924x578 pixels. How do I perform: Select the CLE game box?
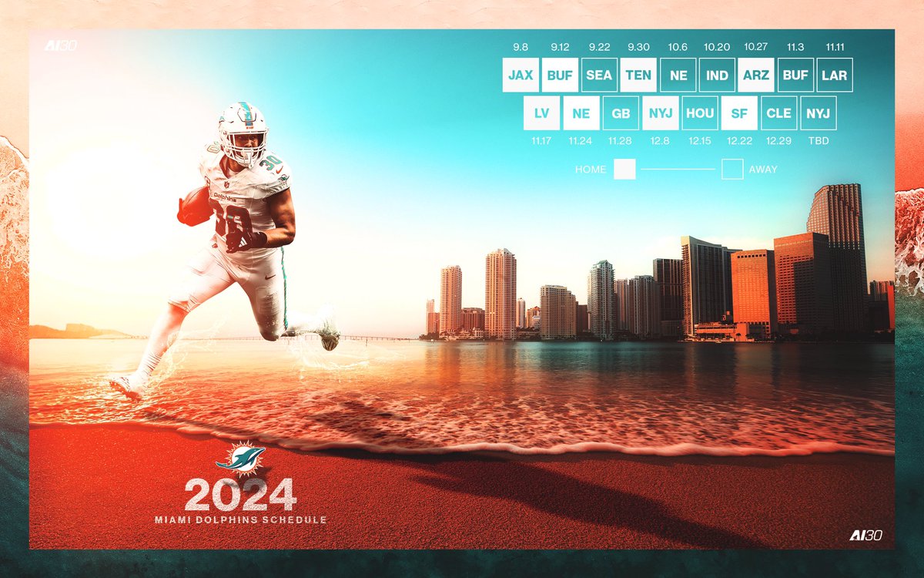[778, 113]
